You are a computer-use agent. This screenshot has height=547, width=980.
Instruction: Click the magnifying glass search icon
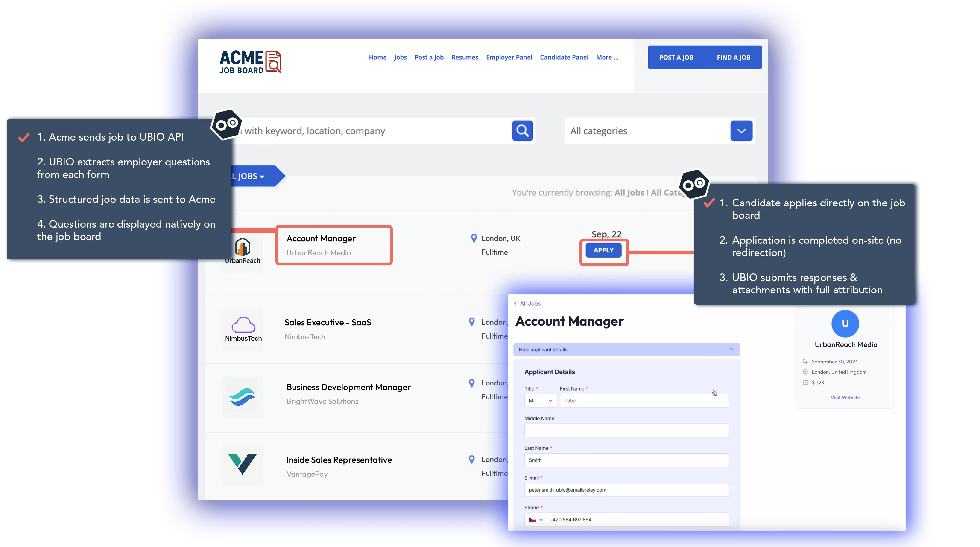coord(522,131)
